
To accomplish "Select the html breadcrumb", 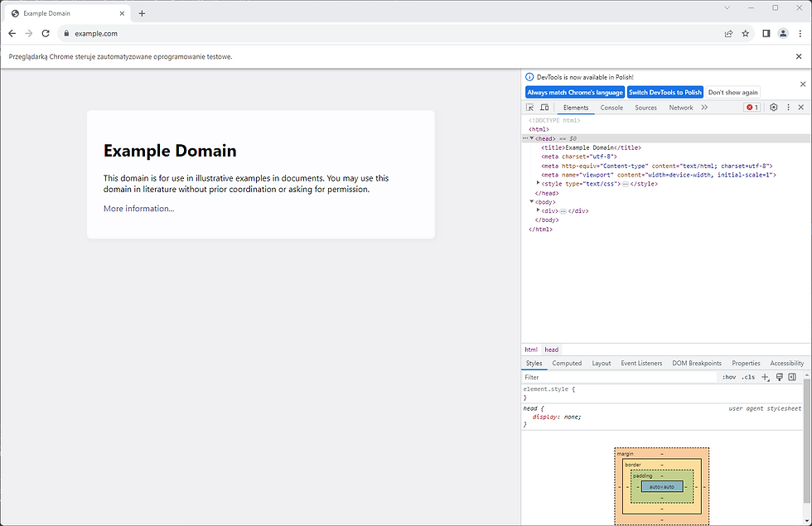I will click(x=531, y=350).
